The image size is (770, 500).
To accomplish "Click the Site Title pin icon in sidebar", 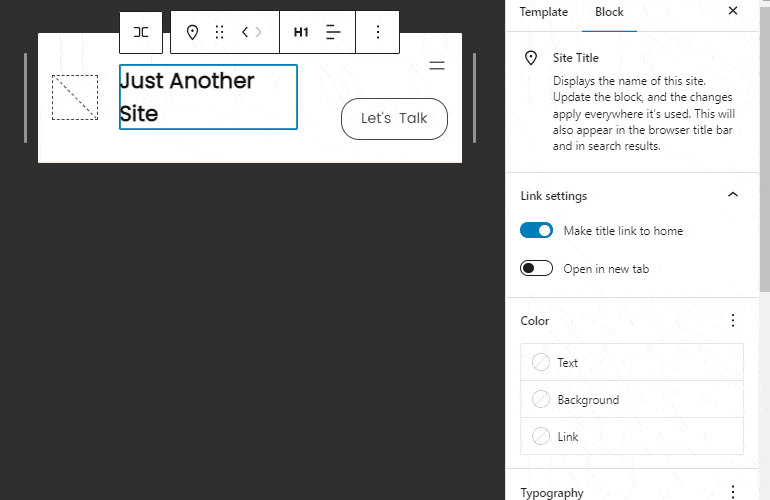I will 531,58.
